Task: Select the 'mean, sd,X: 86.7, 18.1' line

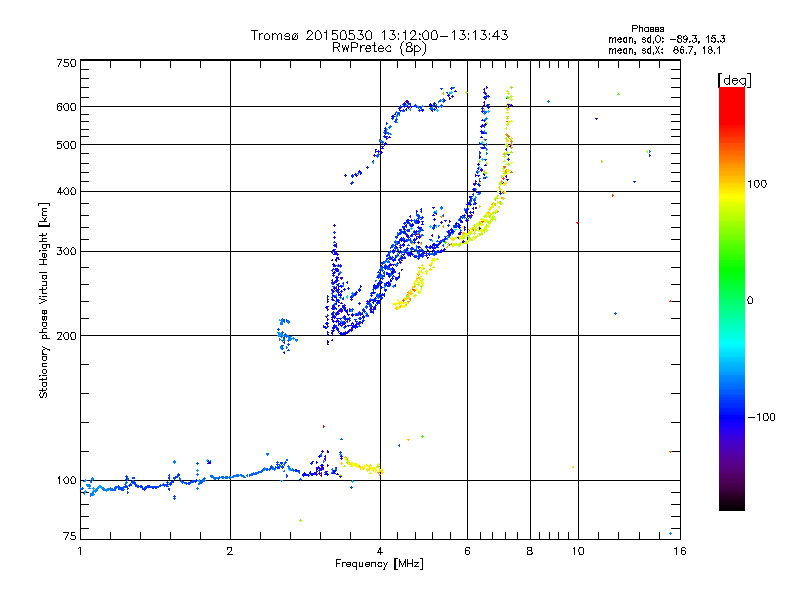Action: tap(664, 50)
